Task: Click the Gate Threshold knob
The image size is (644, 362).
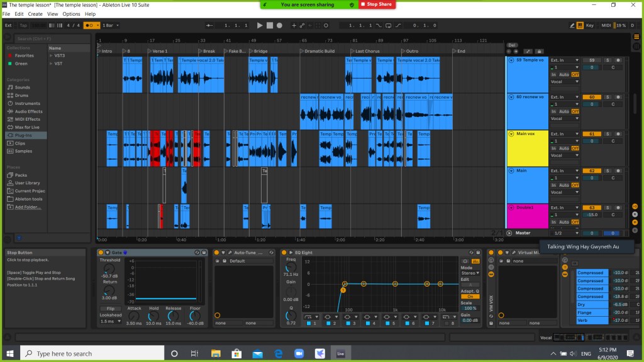Action: click(x=109, y=268)
